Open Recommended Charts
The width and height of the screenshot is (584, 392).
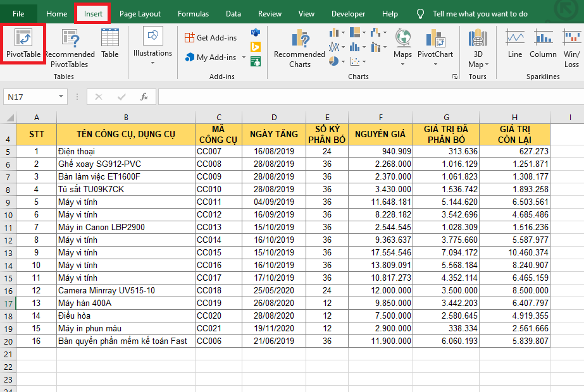tap(299, 49)
